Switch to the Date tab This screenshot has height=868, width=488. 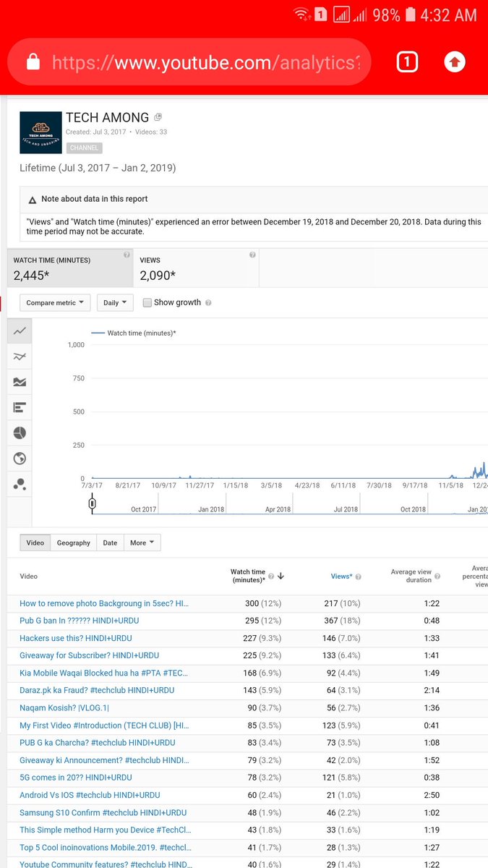pyautogui.click(x=110, y=542)
